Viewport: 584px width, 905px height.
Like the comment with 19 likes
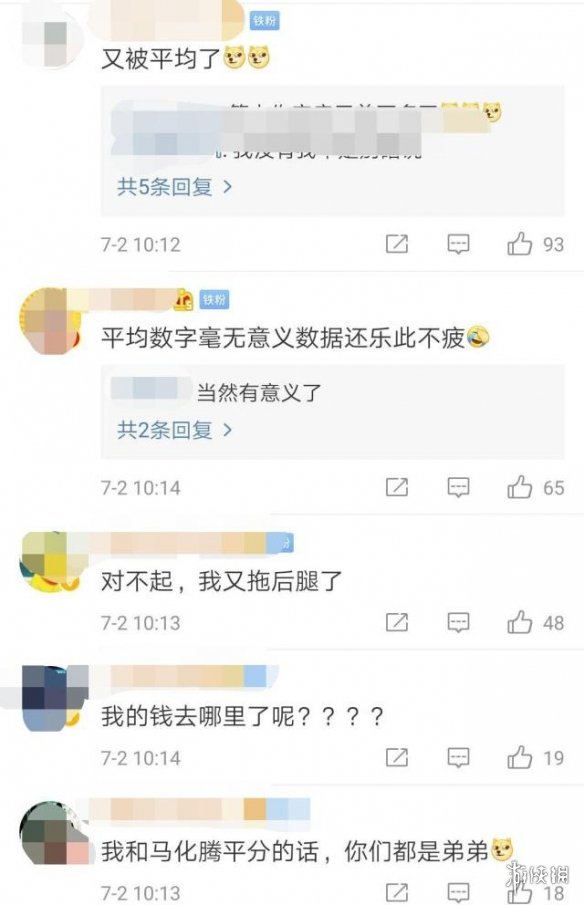(x=519, y=757)
